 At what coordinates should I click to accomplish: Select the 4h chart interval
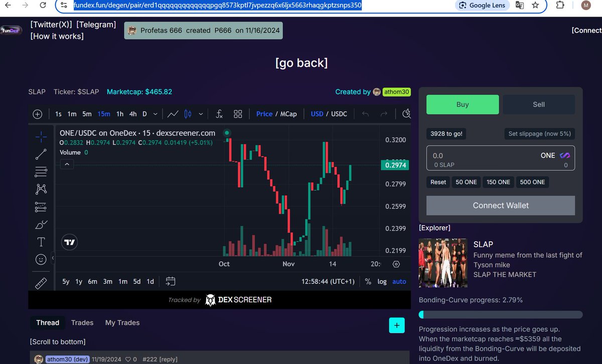click(x=133, y=114)
